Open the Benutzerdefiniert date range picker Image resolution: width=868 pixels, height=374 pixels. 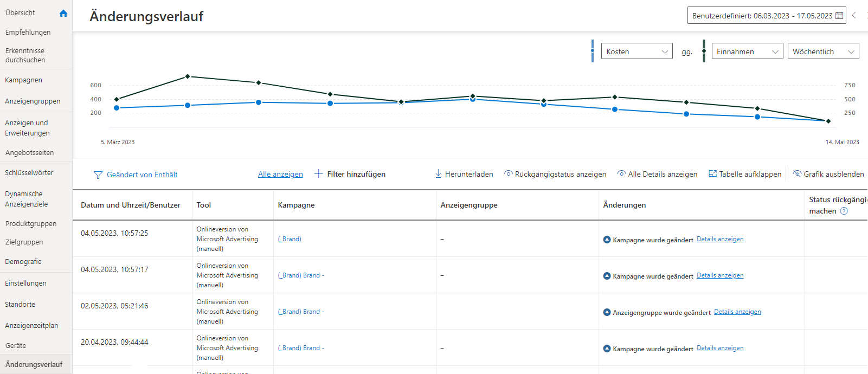(x=767, y=16)
